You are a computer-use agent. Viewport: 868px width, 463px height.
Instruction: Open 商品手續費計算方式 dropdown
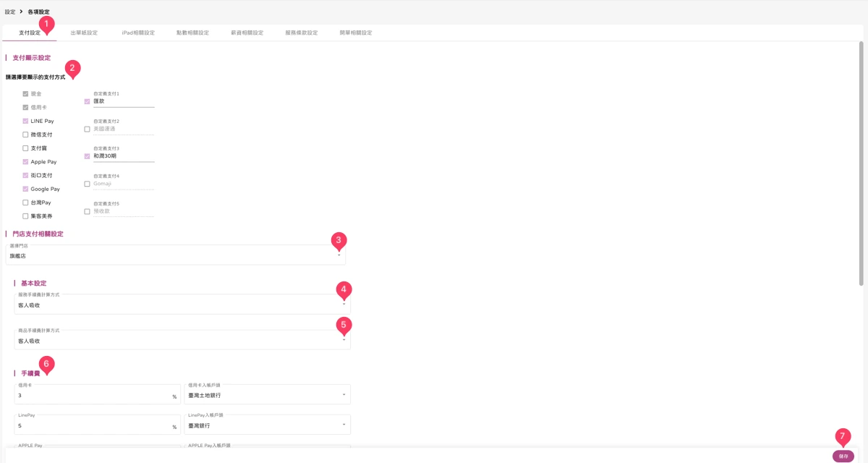184,339
